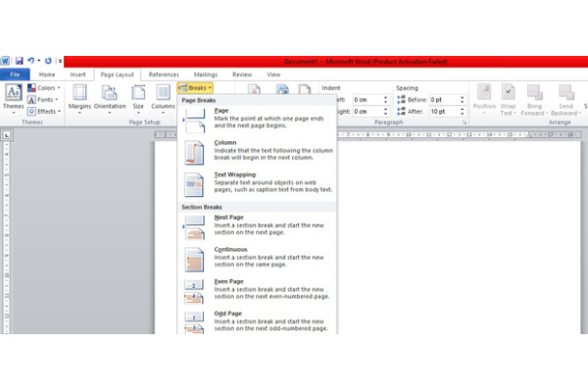Insert an Odd Page section break
This screenshot has width=588, height=391.
pos(257,322)
